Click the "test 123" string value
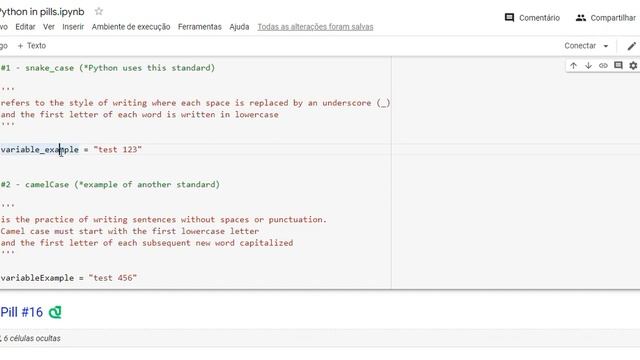 click(x=118, y=149)
